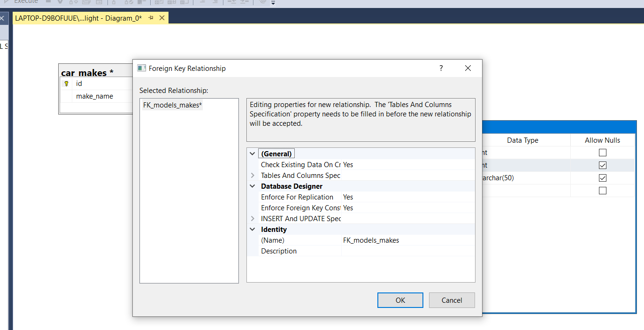Image resolution: width=644 pixels, height=330 pixels.
Task: Toggle Allow Nulls for the varchar(50) column
Action: click(x=603, y=178)
